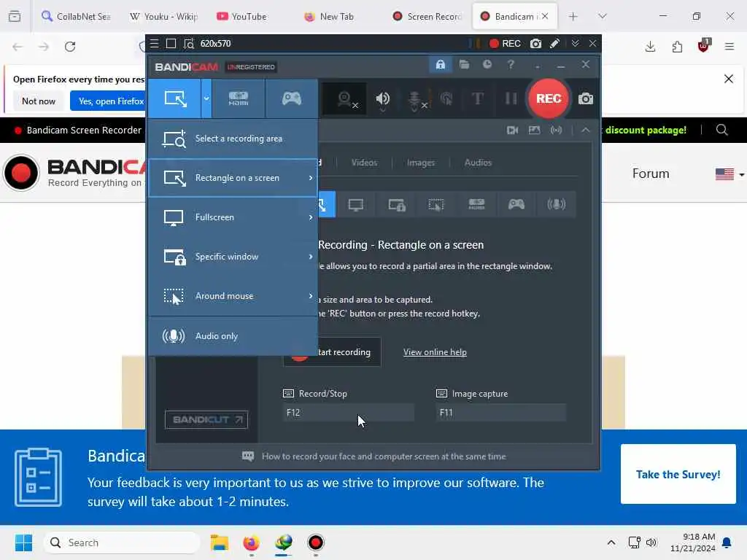The image size is (747, 560).
Task: Select HDMI icon in mode row
Action: pyautogui.click(x=476, y=205)
